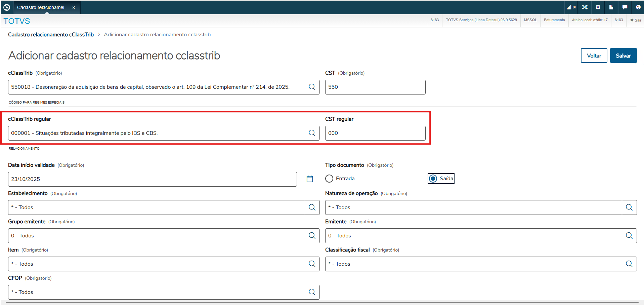Screen dimensions: 644x305
Task: Search cClassTrib with the magnifier icon
Action: point(312,87)
